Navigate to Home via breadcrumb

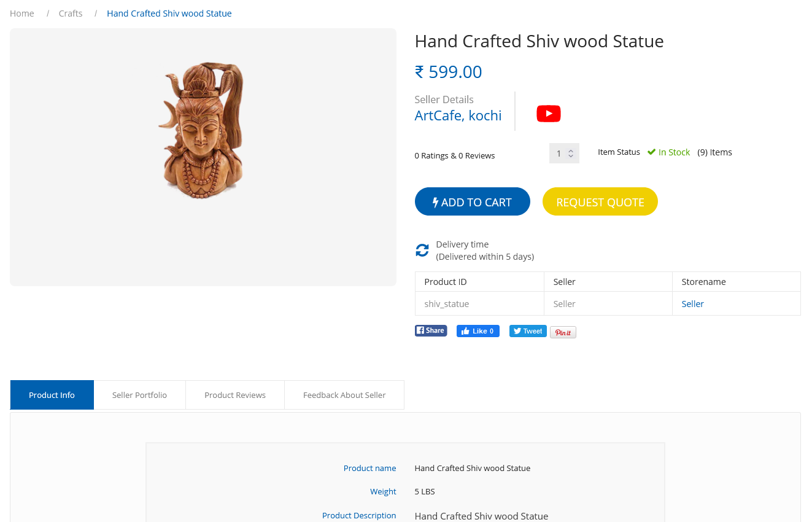tap(22, 14)
